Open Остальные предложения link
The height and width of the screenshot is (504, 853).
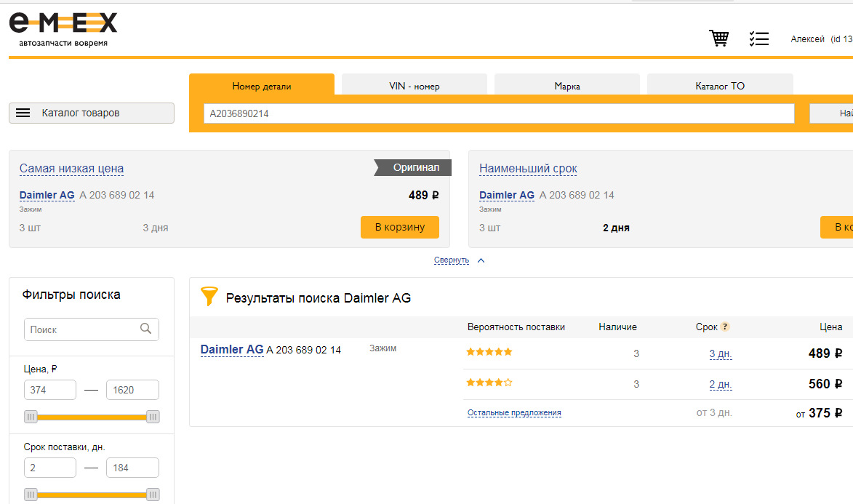pyautogui.click(x=514, y=412)
